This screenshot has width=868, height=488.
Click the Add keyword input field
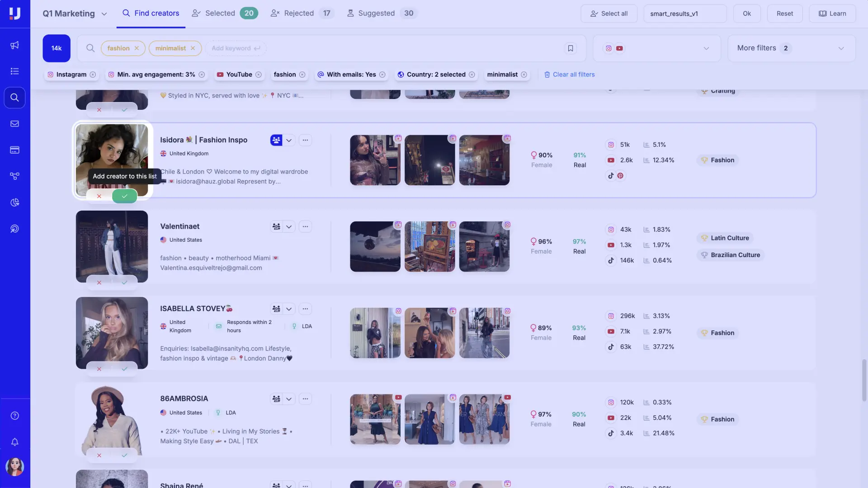236,48
